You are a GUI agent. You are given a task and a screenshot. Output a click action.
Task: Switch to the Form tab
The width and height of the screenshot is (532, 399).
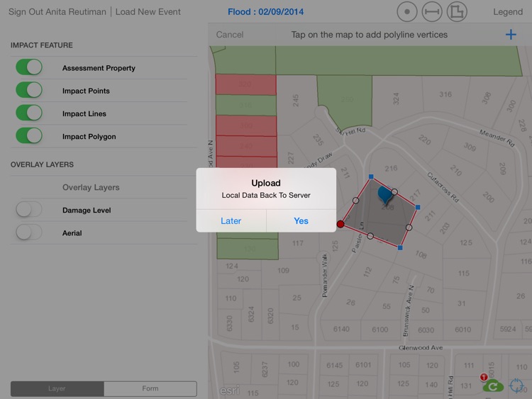pyautogui.click(x=150, y=388)
